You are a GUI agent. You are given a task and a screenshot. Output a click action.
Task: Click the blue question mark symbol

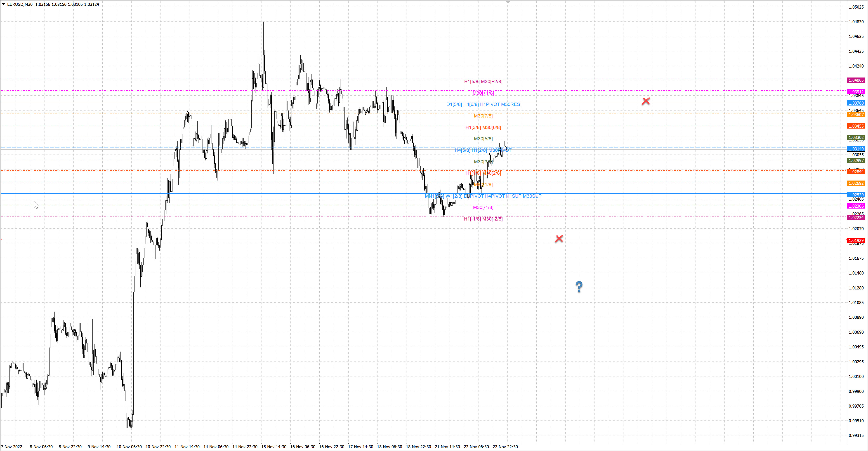[579, 287]
